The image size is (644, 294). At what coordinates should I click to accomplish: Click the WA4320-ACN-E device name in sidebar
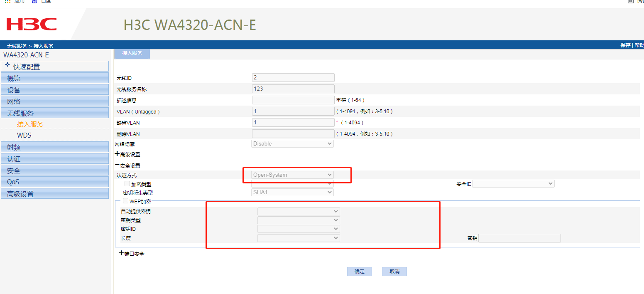coord(26,55)
